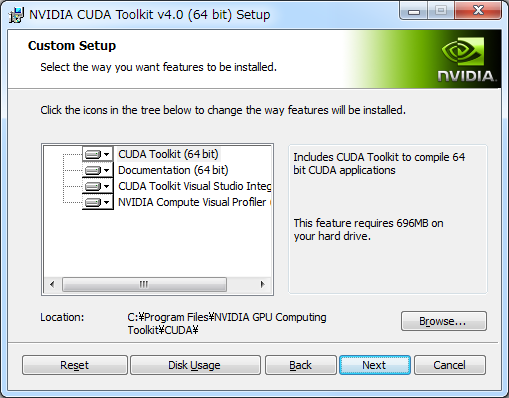Screen dimensions: 509x398
Task: Select the CUDA Toolkit (64 bit) tree item
Action: tap(168, 154)
